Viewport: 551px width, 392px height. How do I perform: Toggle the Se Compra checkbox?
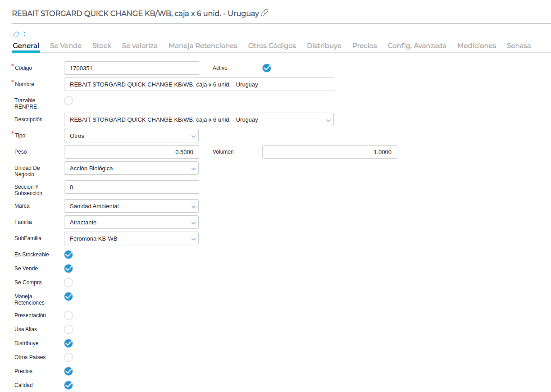pos(68,283)
